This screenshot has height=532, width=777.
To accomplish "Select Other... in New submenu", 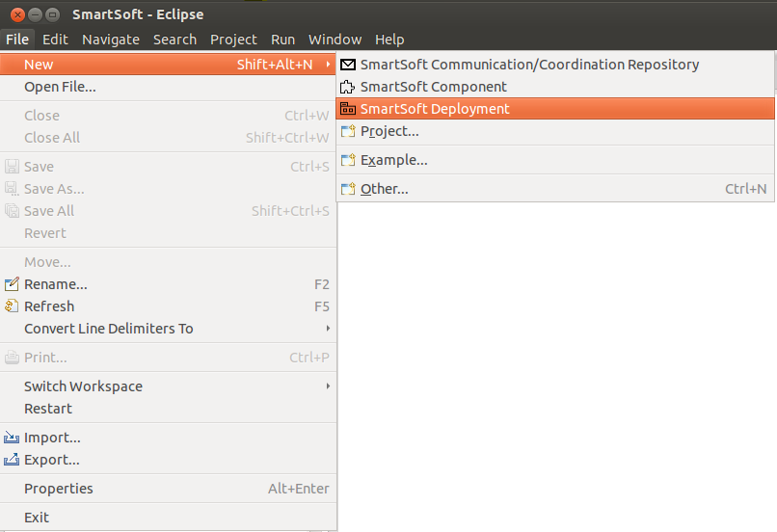I will click(x=555, y=189).
